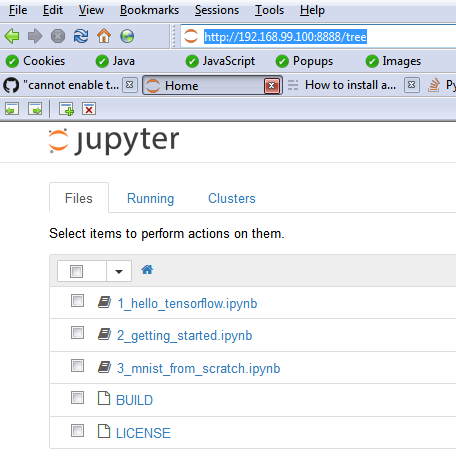This screenshot has width=456, height=458.
Task: Check the box for 1_hello_tensorflow.ipynb
Action: [x=77, y=301]
